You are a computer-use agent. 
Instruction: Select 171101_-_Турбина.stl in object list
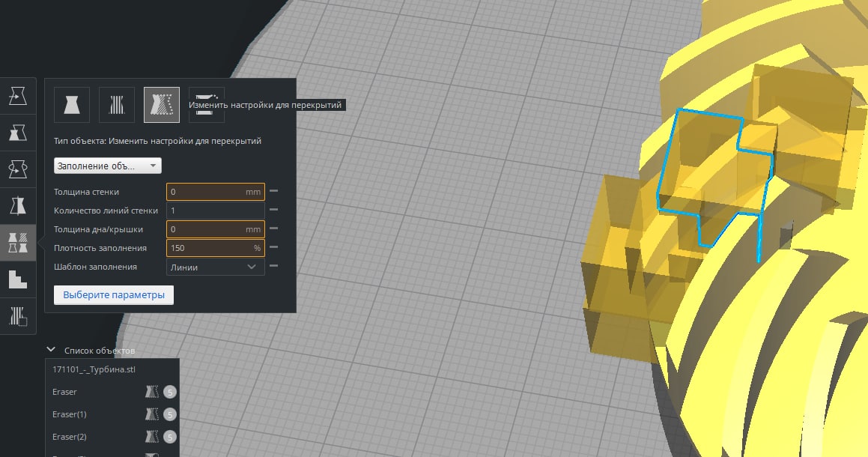pos(94,369)
